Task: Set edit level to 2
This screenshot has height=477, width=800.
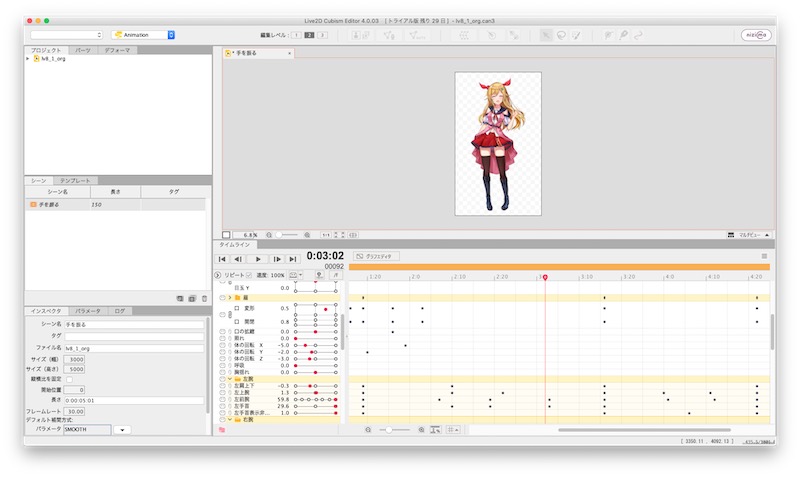Action: tap(309, 35)
